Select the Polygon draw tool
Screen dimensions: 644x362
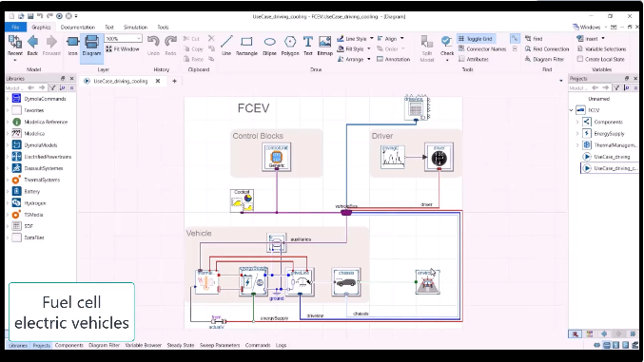tap(290, 46)
